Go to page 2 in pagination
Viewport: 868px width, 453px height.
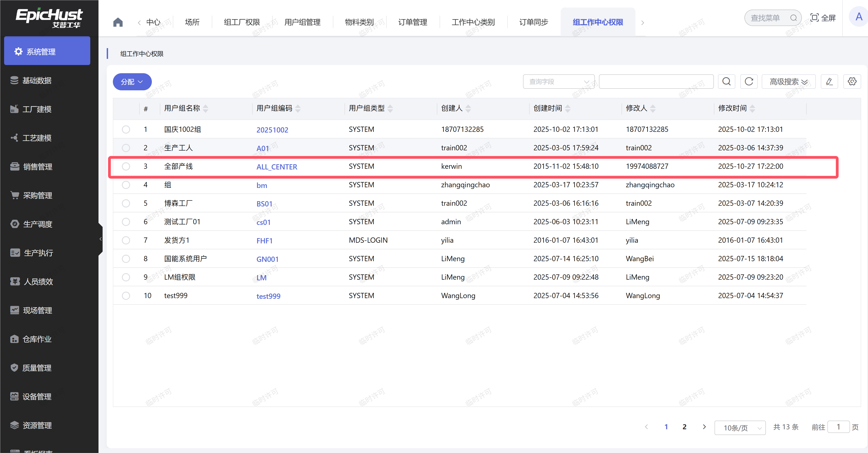click(x=684, y=427)
